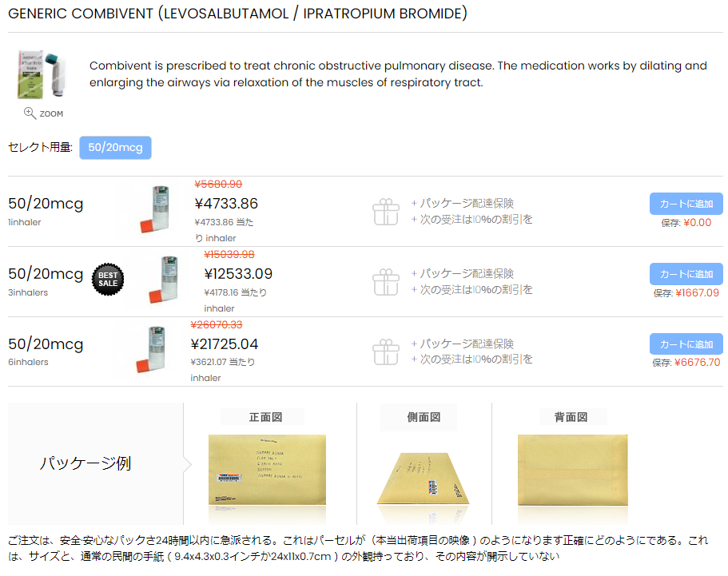Click the savings amount ¥1667.09
This screenshot has width=728, height=576.
[697, 293]
